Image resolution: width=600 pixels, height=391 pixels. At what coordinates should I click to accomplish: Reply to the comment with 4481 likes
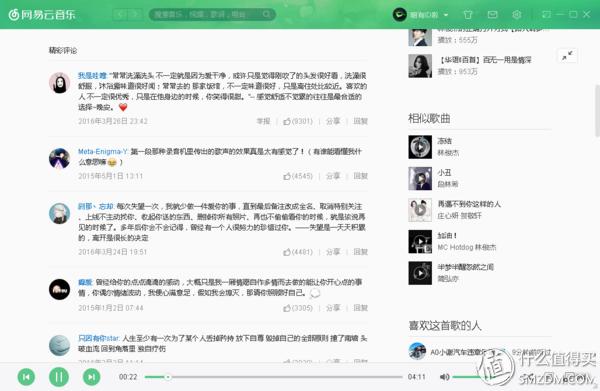[360, 252]
